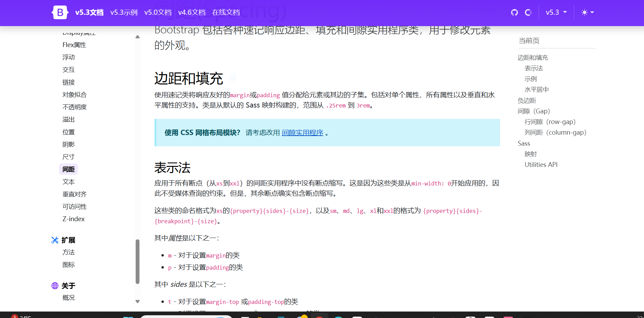Select 文本 in sidebar
This screenshot has height=318, width=644.
69,182
